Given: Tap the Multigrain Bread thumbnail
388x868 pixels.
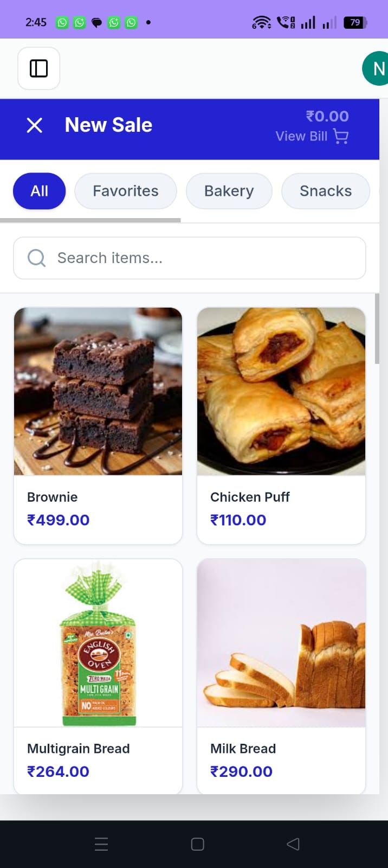Looking at the screenshot, I should [x=98, y=643].
